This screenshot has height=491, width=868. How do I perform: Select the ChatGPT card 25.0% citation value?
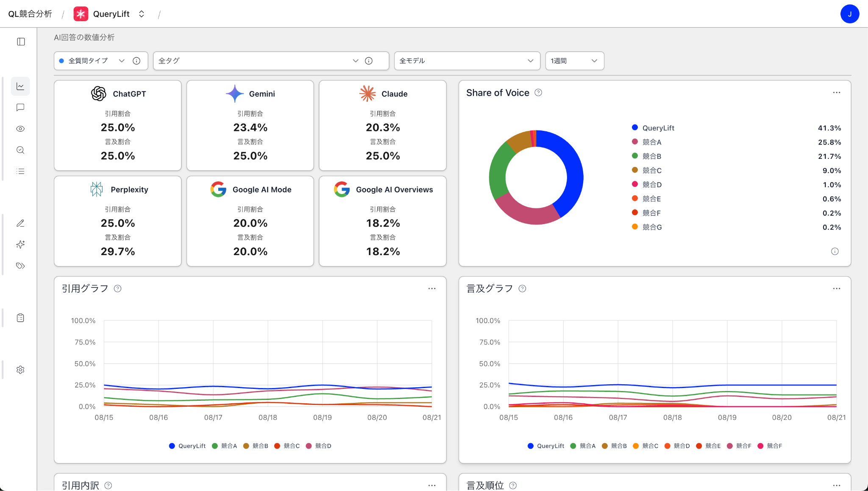click(x=118, y=128)
